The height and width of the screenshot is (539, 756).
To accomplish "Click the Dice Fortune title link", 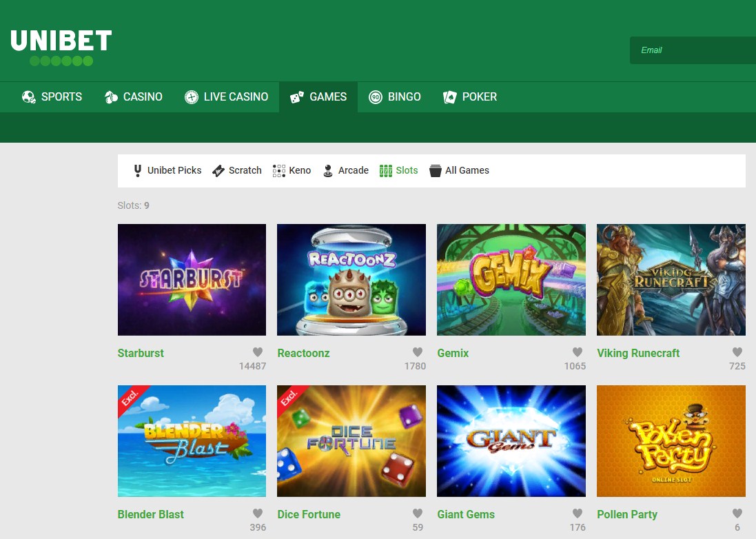I will pos(309,514).
